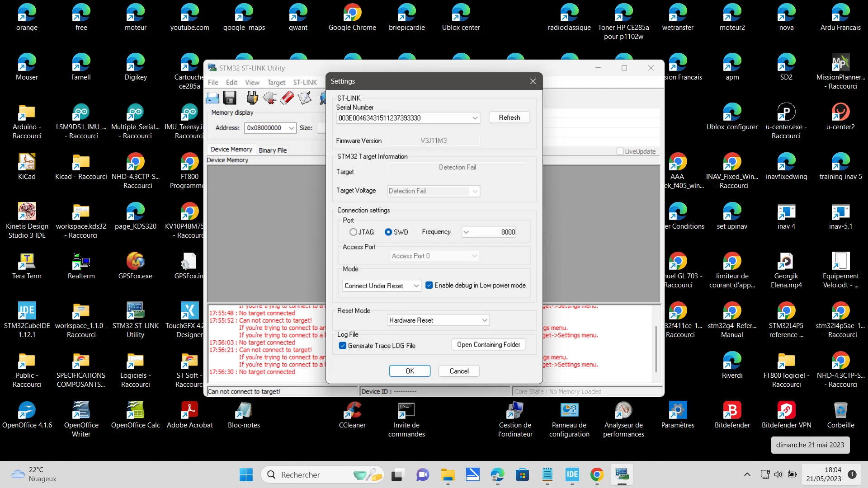Click the Full chip erase eraser icon

287,98
